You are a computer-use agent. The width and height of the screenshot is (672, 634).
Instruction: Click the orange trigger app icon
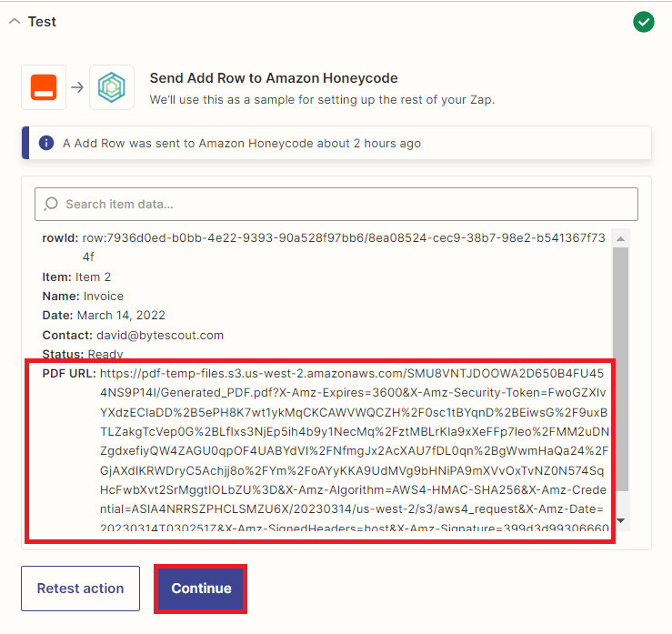coord(44,87)
